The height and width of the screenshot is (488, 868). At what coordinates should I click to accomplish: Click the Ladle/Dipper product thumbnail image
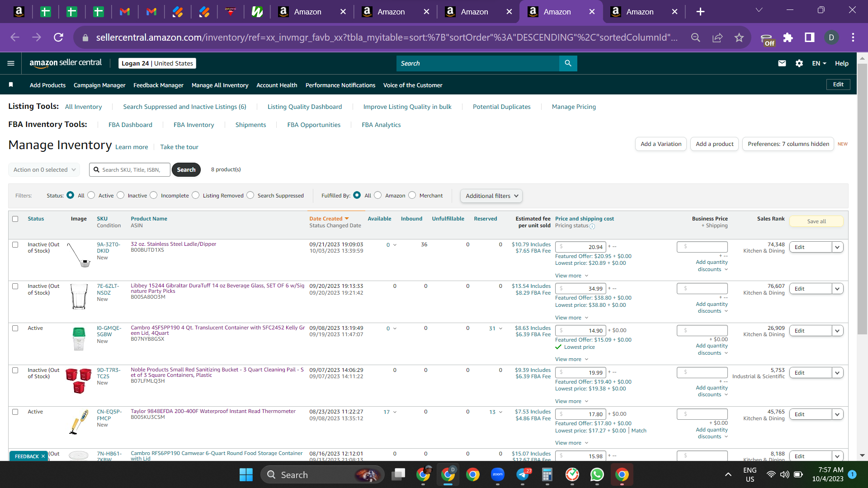tap(79, 255)
